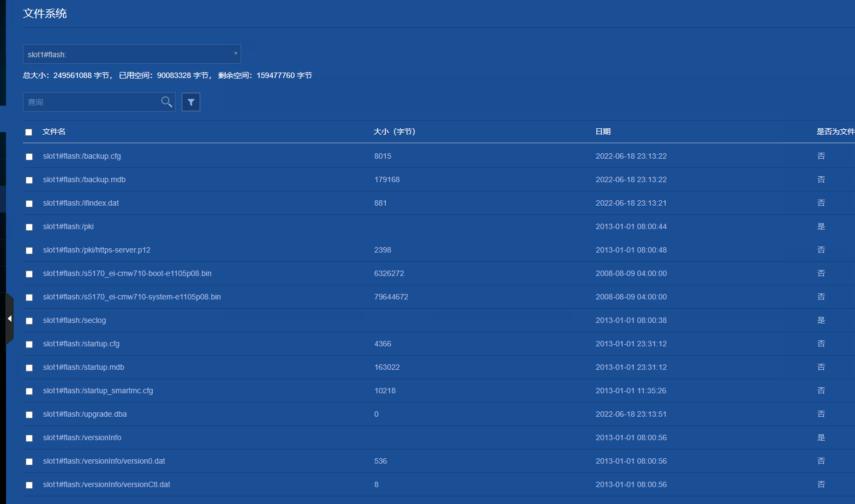Image resolution: width=855 pixels, height=504 pixels.
Task: Click the 总大小: 249561088 字节 text
Action: pyautogui.click(x=68, y=75)
